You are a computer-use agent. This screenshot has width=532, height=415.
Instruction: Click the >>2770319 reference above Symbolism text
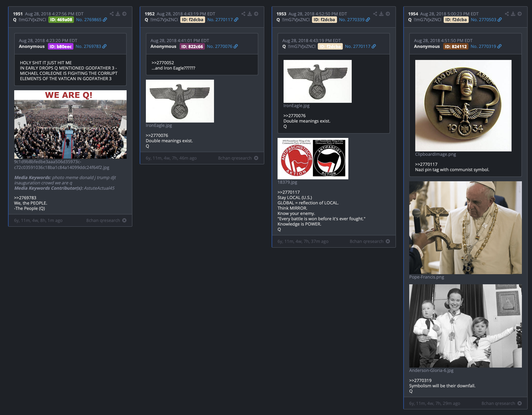pos(421,381)
